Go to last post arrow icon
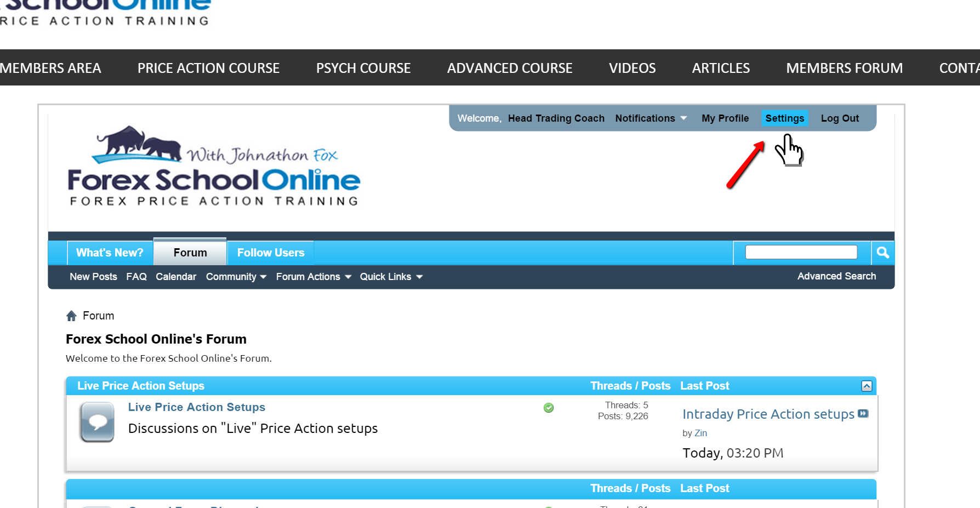Screen dimensions: 980x508 click(x=863, y=414)
